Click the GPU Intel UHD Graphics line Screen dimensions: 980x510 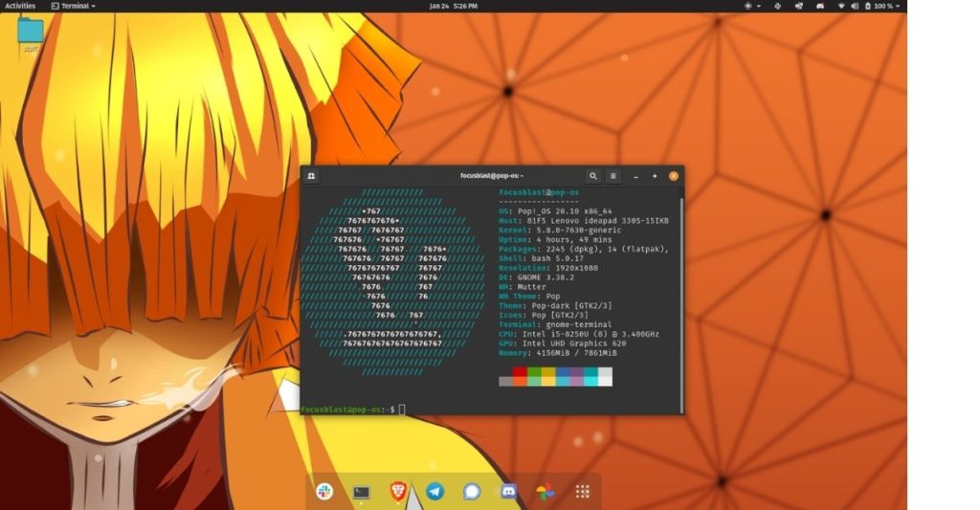pos(563,344)
